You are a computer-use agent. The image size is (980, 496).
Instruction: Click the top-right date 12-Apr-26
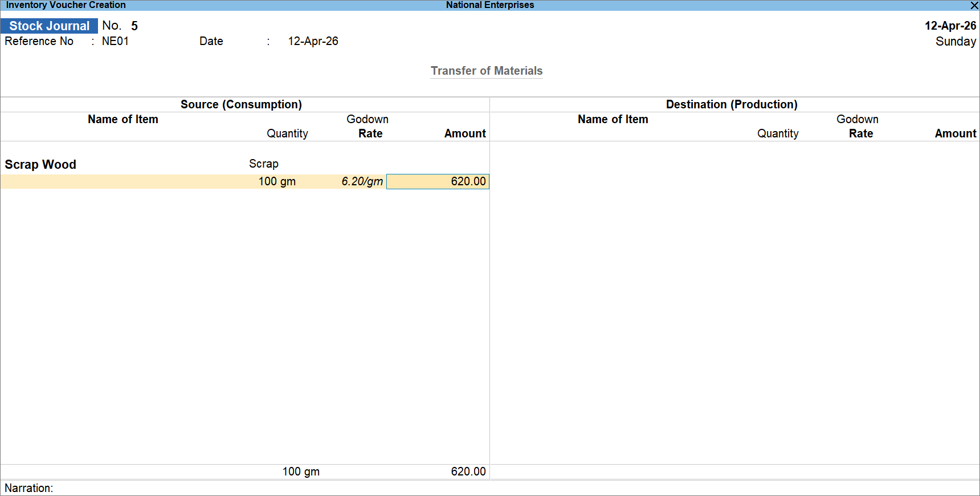[x=950, y=26]
